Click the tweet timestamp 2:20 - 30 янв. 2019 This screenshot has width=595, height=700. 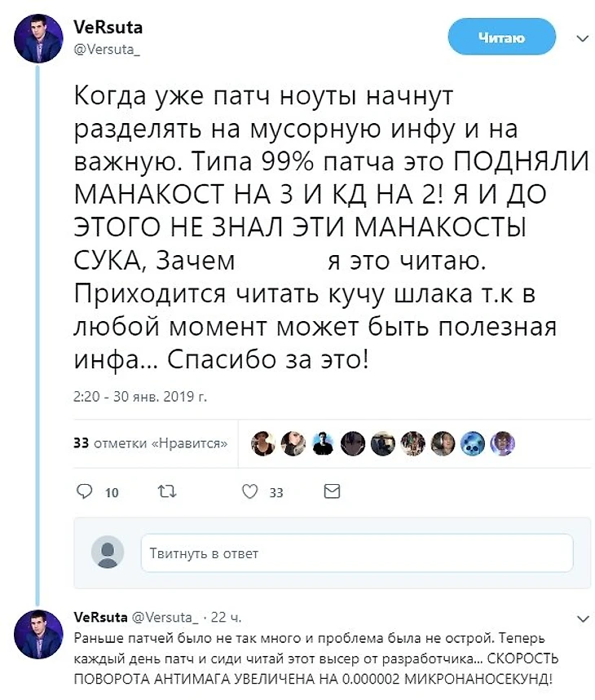pyautogui.click(x=140, y=399)
